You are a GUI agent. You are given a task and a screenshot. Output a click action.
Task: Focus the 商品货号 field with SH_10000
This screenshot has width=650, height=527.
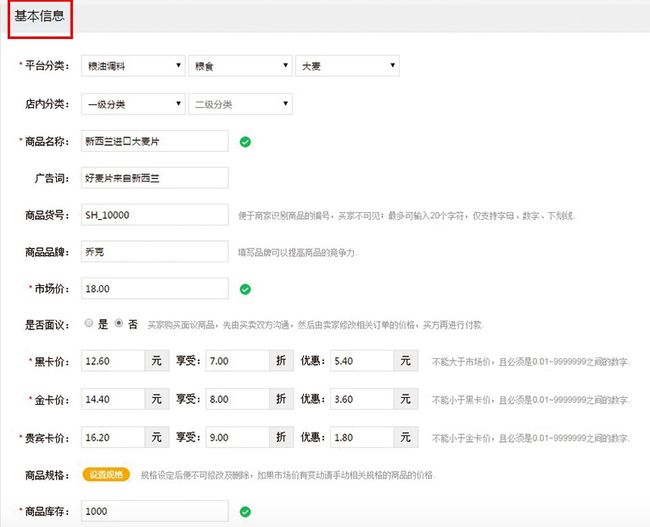coord(155,215)
